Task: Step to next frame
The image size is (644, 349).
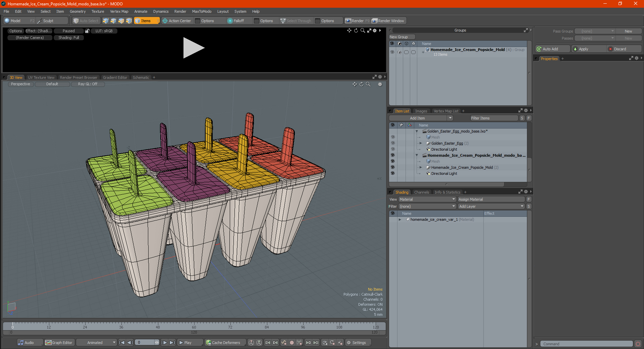Action: pos(164,343)
